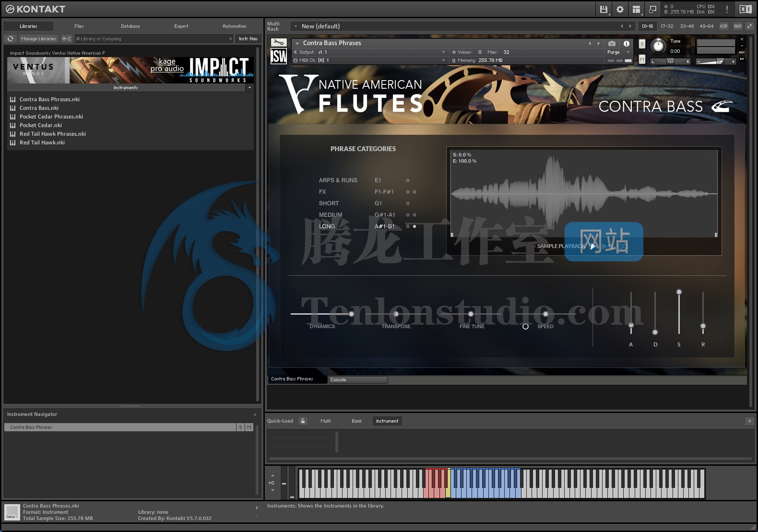Solo Contra Bass Phrases in Instrument Navigator
This screenshot has width=758, height=532.
click(x=240, y=427)
